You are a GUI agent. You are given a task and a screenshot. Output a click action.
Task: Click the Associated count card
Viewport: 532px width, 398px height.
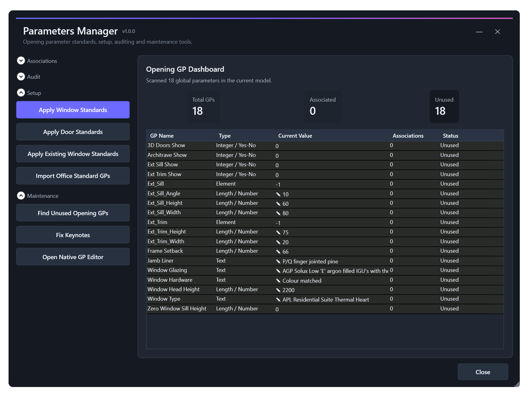pos(323,107)
